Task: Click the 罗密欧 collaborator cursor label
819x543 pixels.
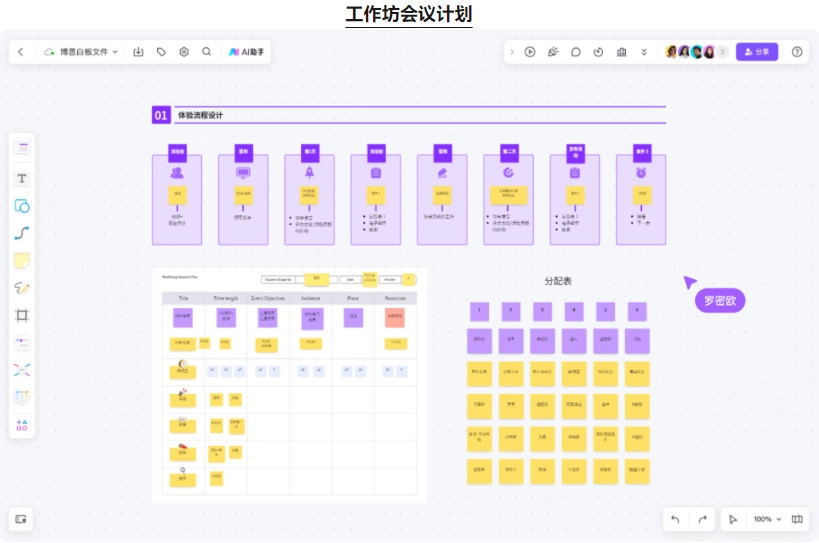Action: 721,300
